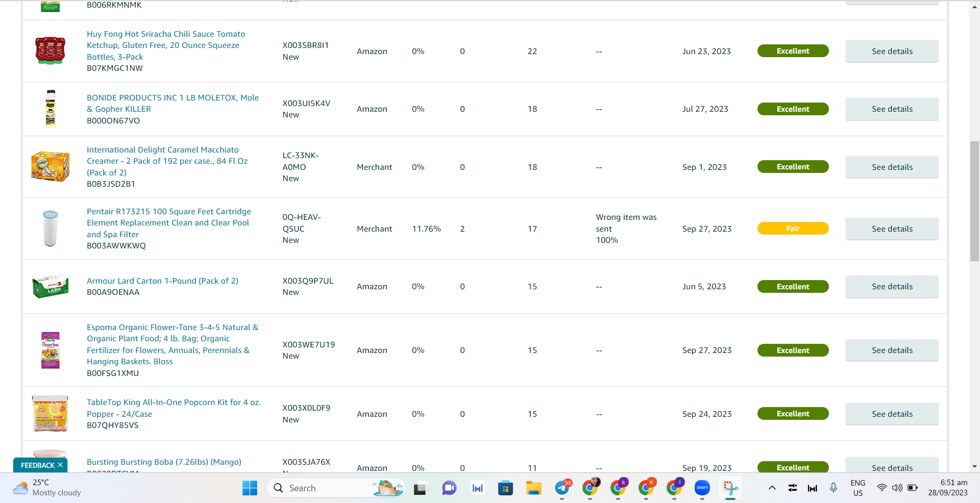Open the Huy Fong Sriracha product link
This screenshot has height=503, width=980.
(x=166, y=45)
